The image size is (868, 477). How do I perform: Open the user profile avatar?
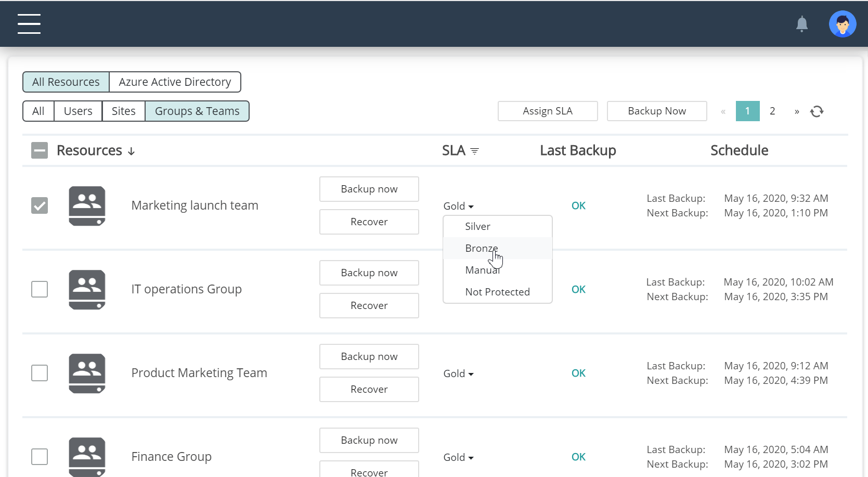pyautogui.click(x=842, y=24)
